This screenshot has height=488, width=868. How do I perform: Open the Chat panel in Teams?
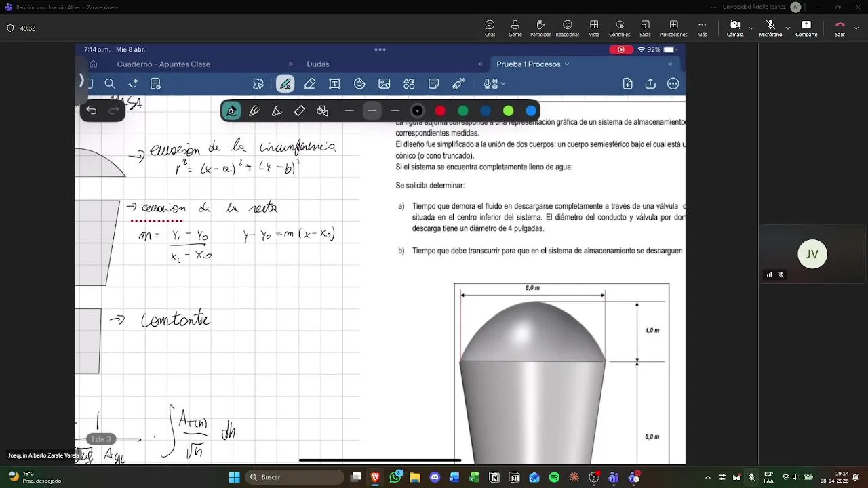click(x=490, y=28)
